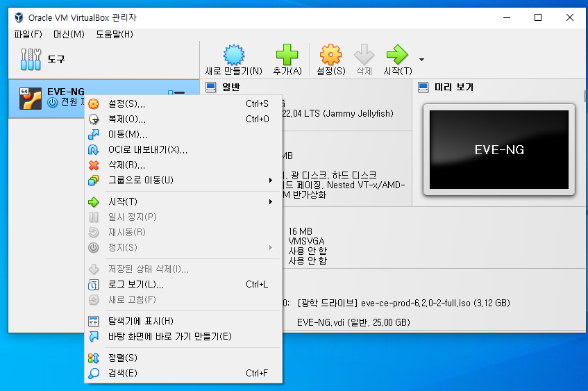Viewport: 588px width, 391px height.
Task: Click the EVE-NG preview thumbnail
Action: pos(498,150)
